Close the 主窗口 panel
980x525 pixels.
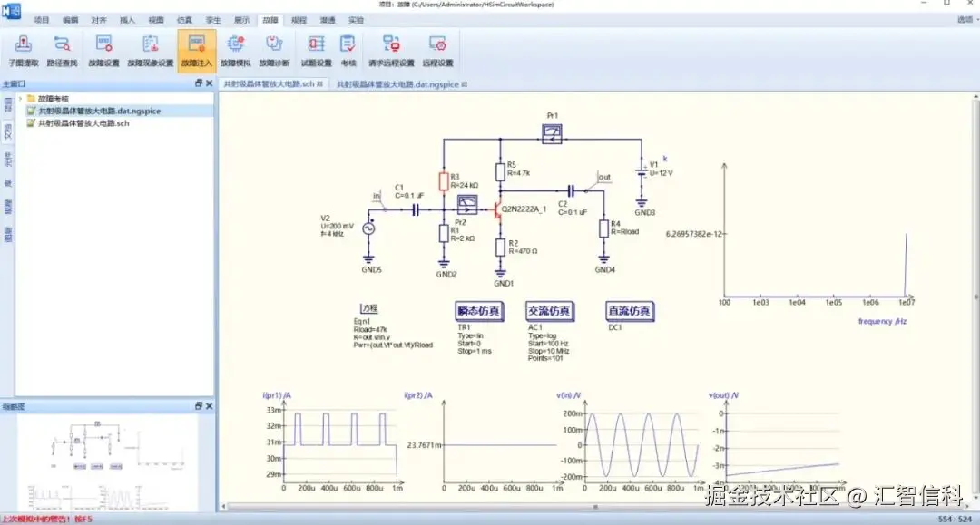[x=210, y=83]
